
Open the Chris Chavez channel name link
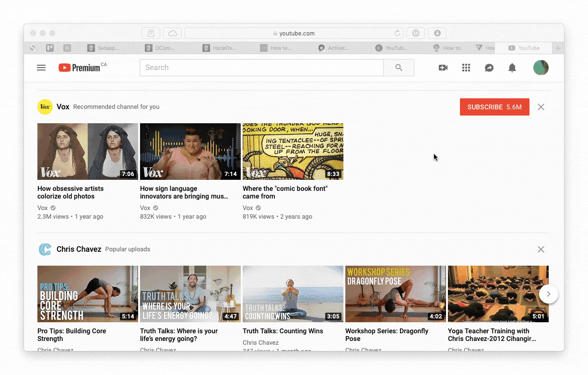click(x=79, y=249)
